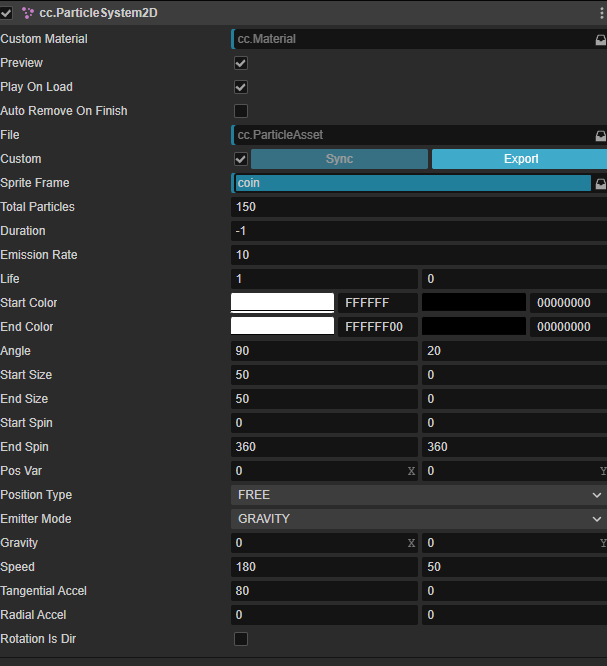The width and height of the screenshot is (607, 666).
Task: Expand the Emitter Mode dropdown
Action: 418,519
